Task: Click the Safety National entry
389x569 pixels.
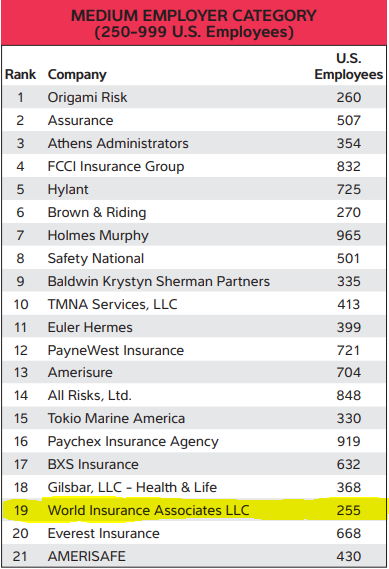Action: (96, 259)
